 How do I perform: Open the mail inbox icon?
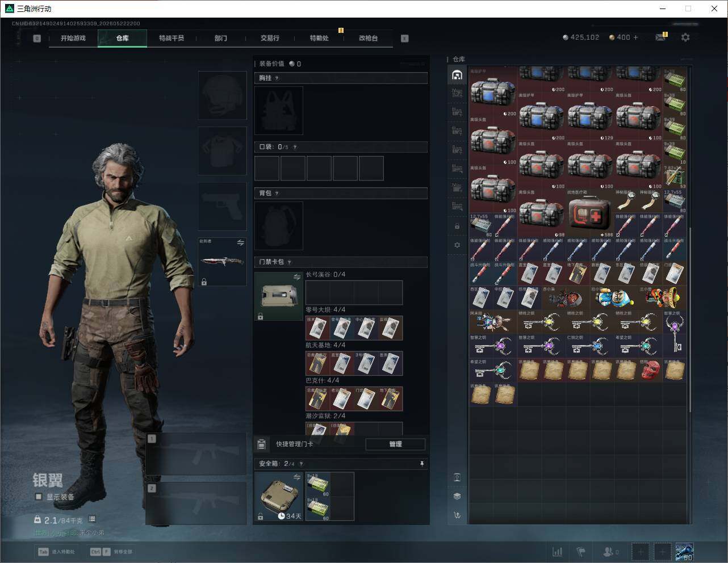[x=660, y=37]
